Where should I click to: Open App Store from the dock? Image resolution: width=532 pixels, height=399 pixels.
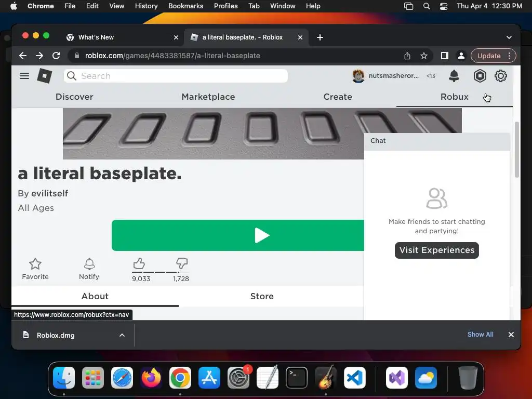(209, 378)
